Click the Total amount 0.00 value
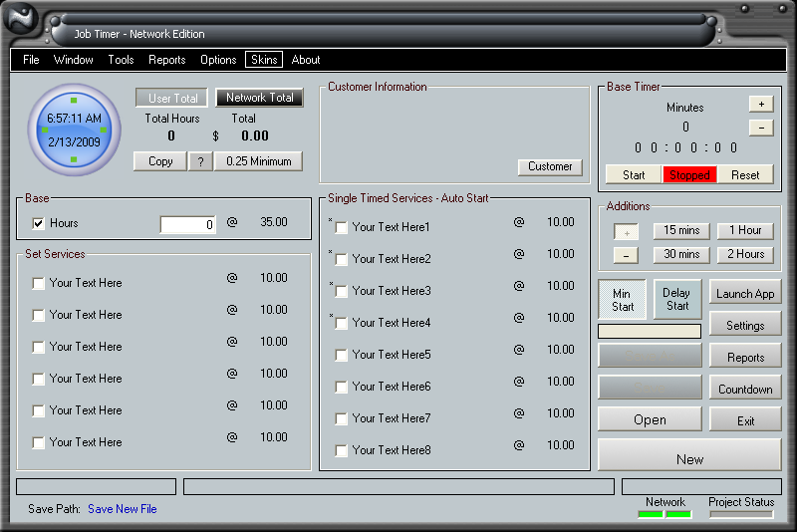 (255, 135)
